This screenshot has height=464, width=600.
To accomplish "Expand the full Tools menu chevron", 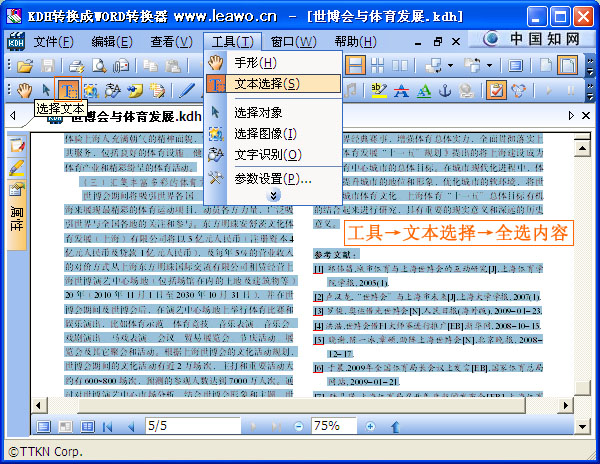I will point(273,196).
